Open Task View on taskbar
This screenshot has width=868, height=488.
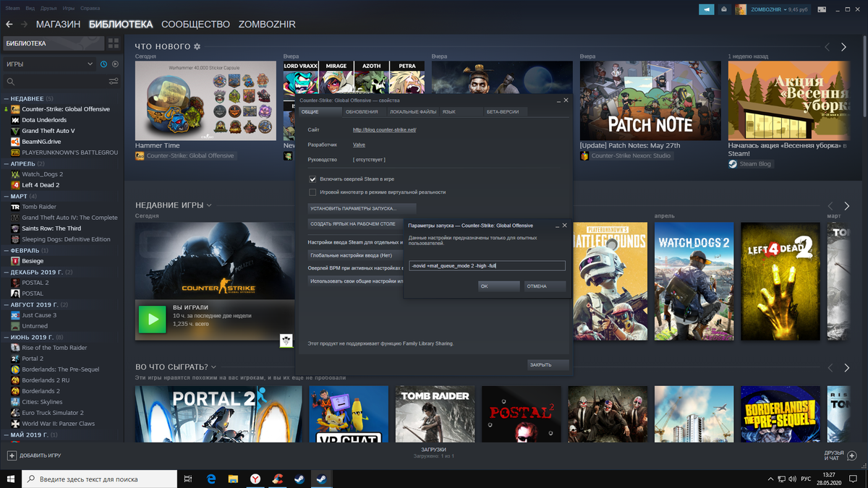click(188, 479)
